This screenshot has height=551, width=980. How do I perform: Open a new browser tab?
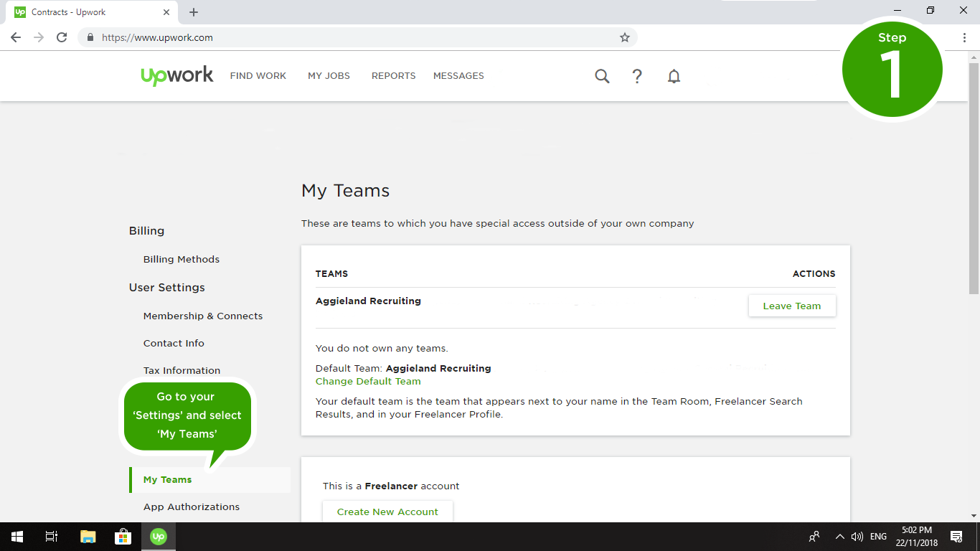[x=194, y=12]
